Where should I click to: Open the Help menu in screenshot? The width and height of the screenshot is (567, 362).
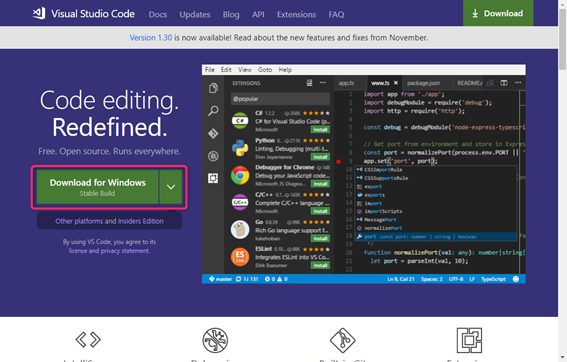[x=285, y=70]
